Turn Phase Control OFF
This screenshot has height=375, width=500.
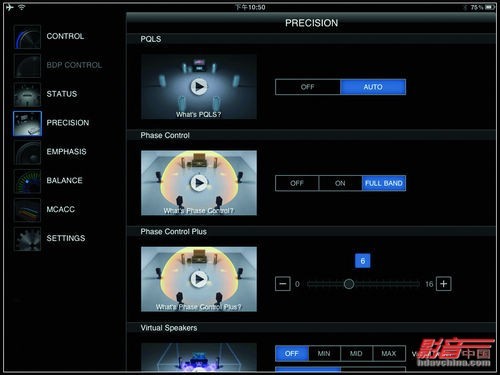pos(297,183)
